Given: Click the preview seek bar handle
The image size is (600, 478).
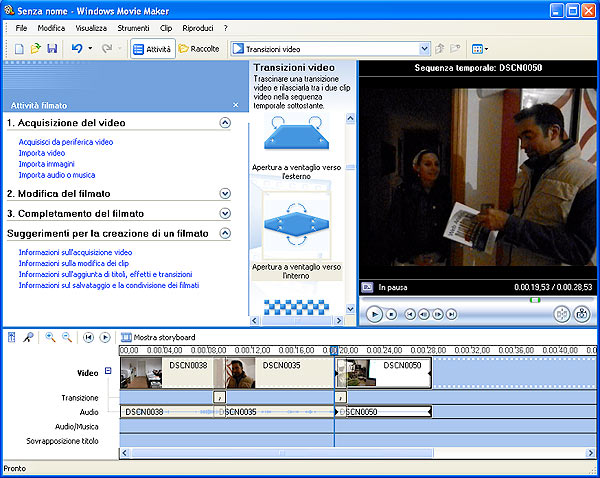Looking at the screenshot, I should coord(535,300).
